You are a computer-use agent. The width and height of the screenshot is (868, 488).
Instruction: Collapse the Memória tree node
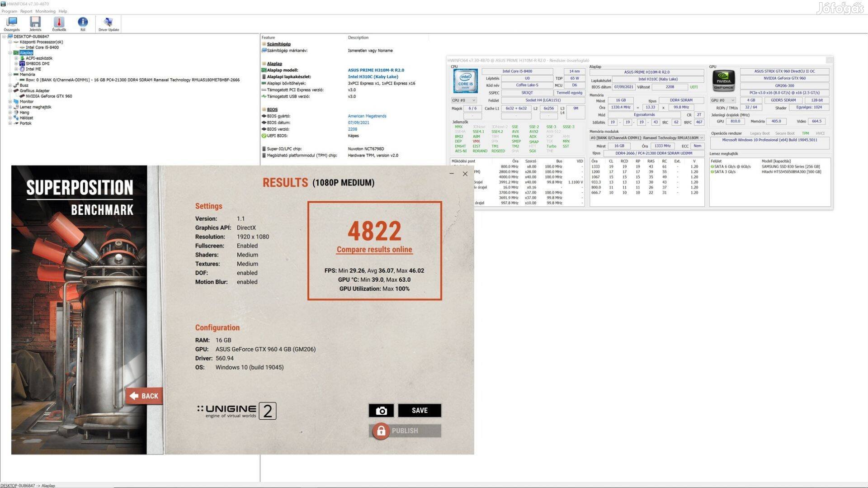(x=10, y=75)
